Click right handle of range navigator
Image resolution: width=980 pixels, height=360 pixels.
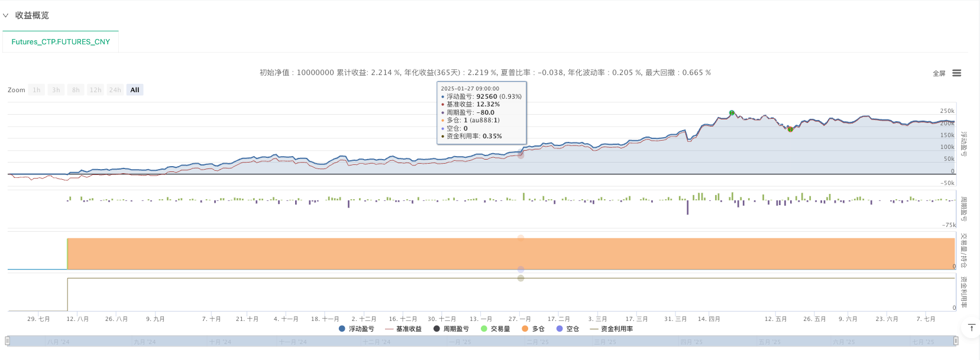point(956,340)
